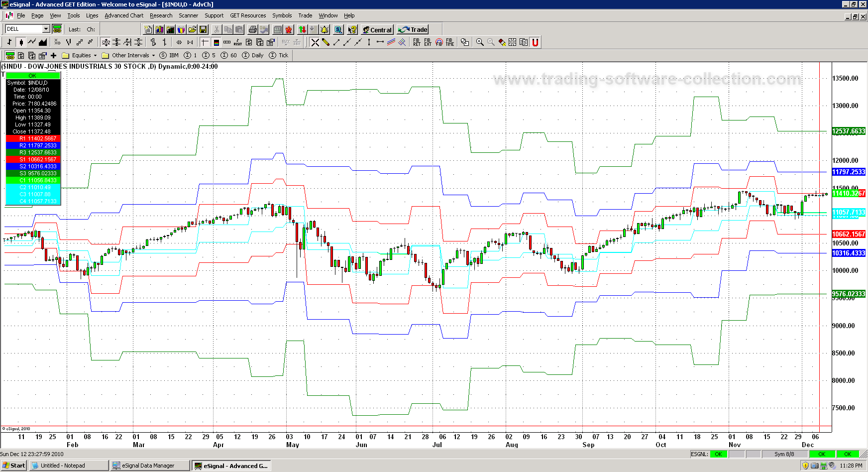Expand the Other Intervals dropdown
This screenshot has height=472, width=868.
(153, 56)
